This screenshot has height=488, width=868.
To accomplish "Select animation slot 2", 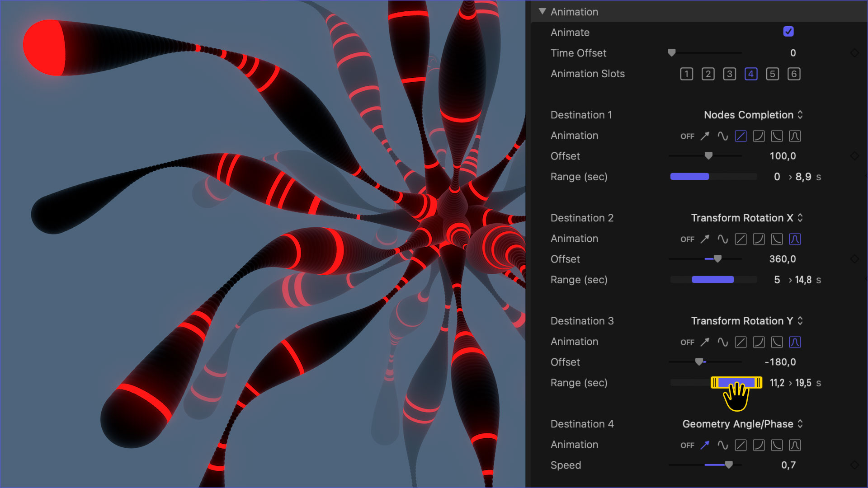I will 708,74.
